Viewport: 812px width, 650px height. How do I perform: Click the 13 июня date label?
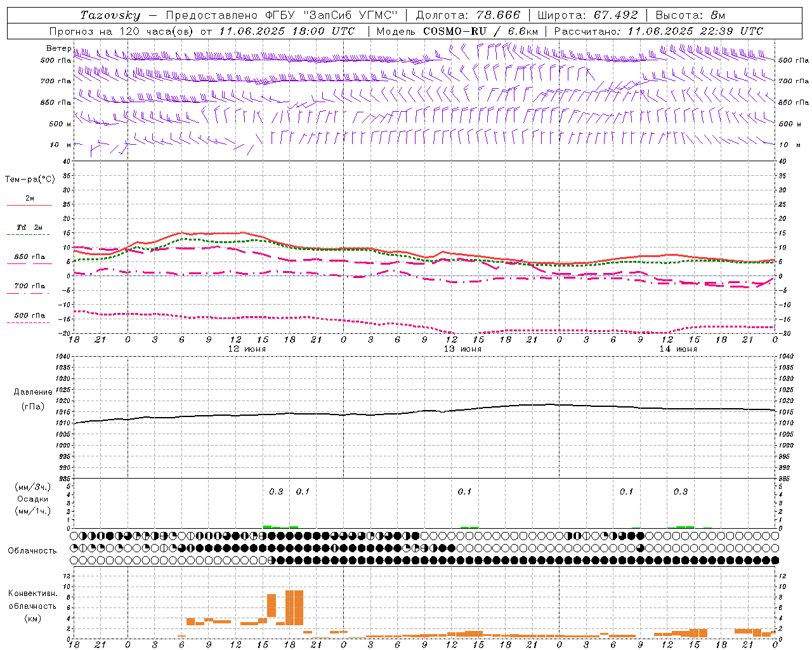pos(462,349)
